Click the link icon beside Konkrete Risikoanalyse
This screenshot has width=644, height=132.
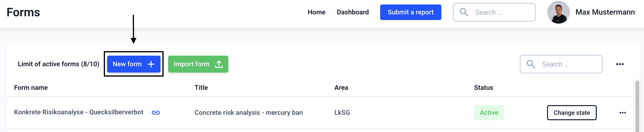tap(156, 113)
